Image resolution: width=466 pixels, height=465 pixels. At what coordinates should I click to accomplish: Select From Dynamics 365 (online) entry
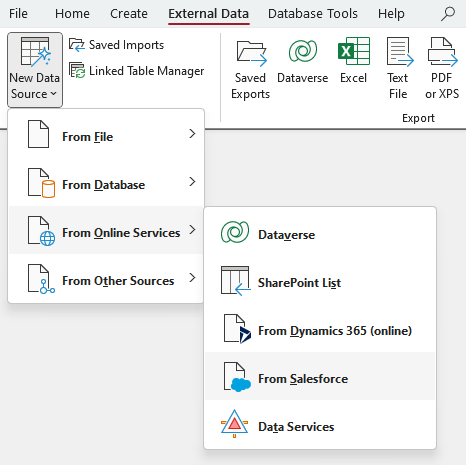click(x=320, y=328)
